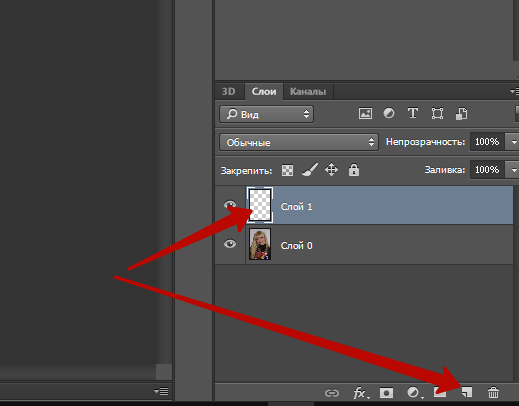Filter for adjustment layers icon

pyautogui.click(x=389, y=113)
